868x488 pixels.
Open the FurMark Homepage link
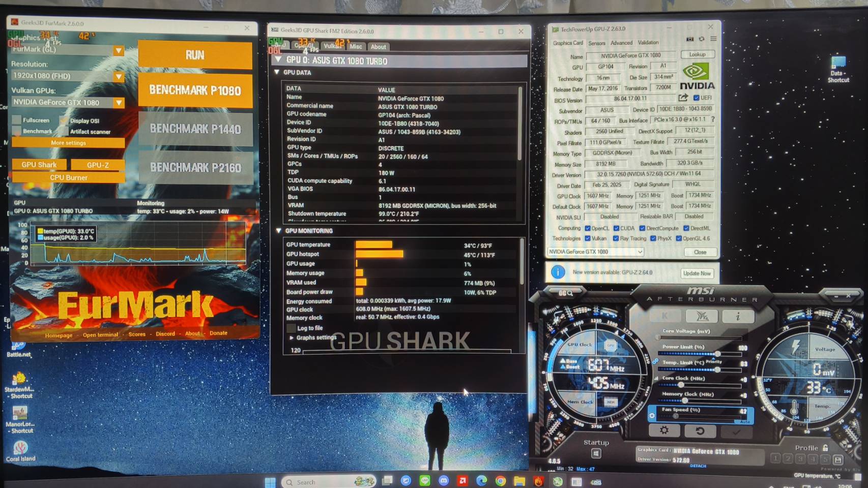pos(59,335)
